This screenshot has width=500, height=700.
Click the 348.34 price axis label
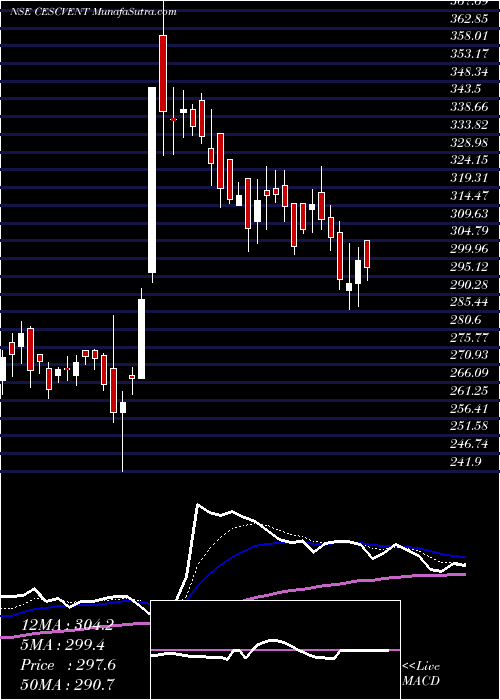click(470, 72)
